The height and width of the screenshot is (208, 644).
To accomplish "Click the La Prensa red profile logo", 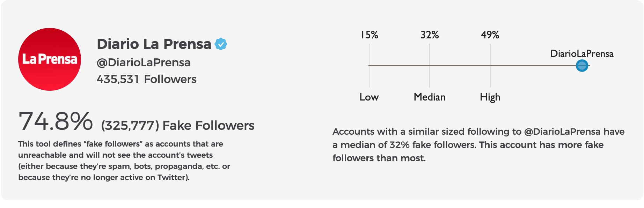I will tap(50, 59).
